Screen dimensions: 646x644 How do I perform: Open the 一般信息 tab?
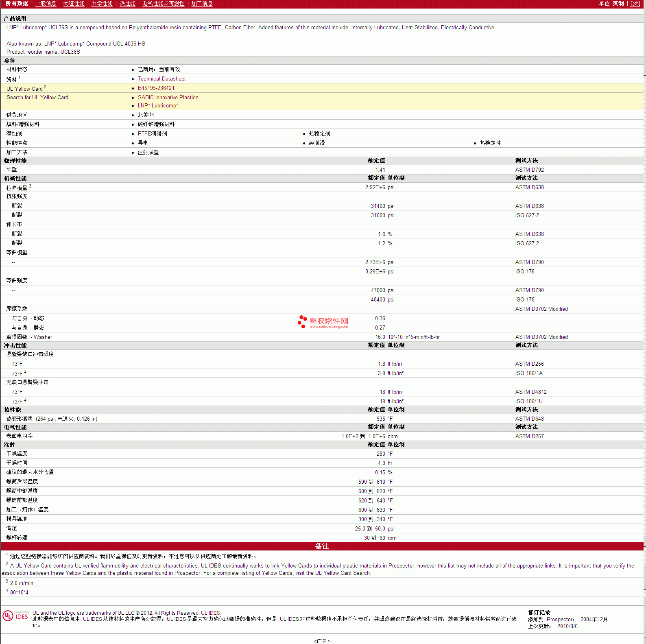pyautogui.click(x=46, y=4)
